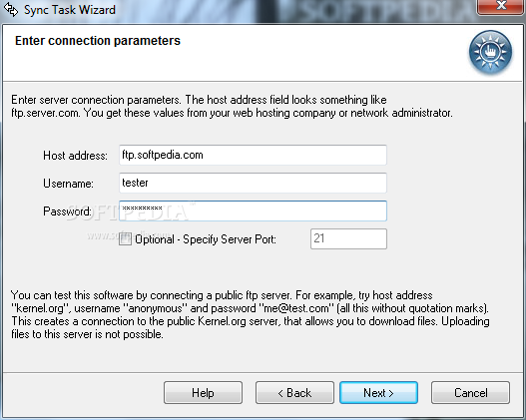The height and width of the screenshot is (420, 526).
Task: Click the server port box showing 21
Action: pyautogui.click(x=348, y=238)
